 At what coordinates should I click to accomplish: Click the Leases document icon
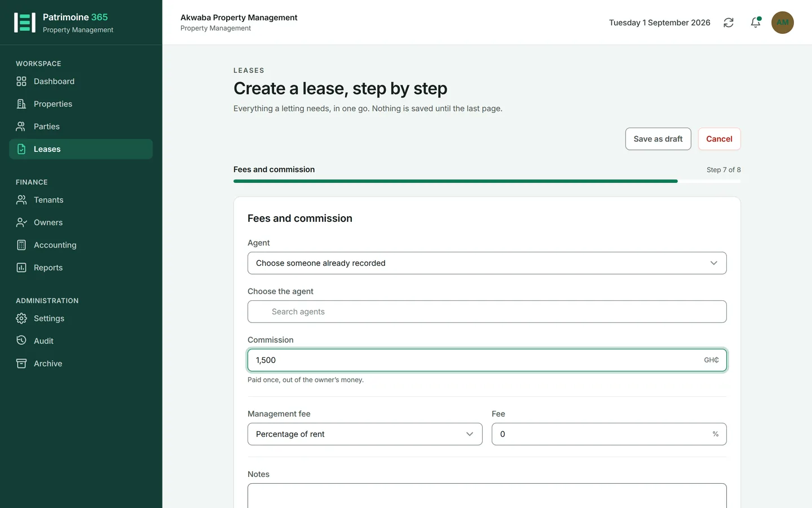pyautogui.click(x=21, y=149)
